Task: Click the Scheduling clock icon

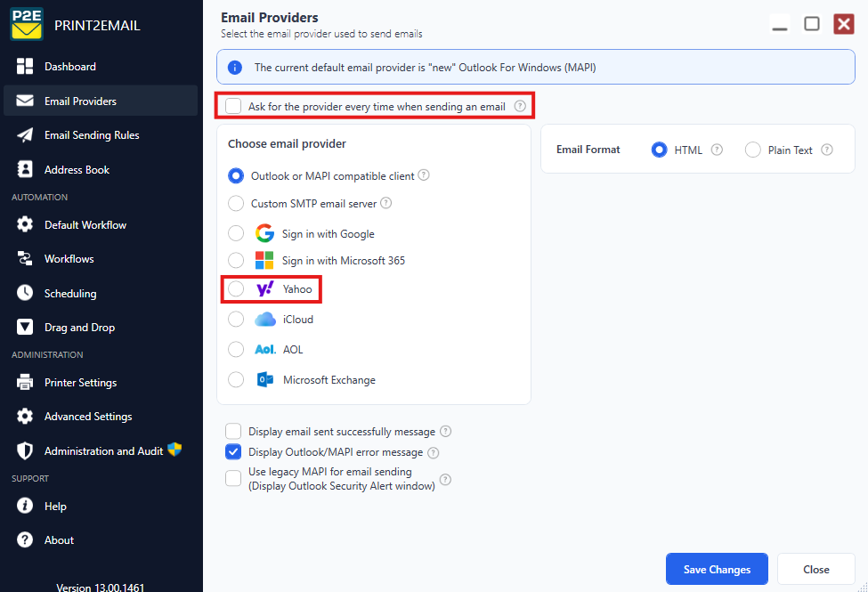Action: [24, 293]
